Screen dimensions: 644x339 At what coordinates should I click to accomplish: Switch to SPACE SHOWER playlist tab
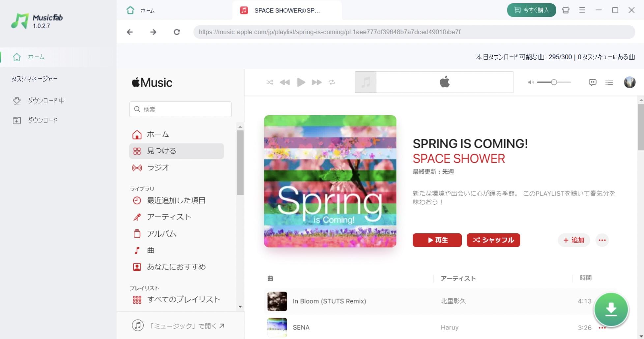(x=287, y=11)
